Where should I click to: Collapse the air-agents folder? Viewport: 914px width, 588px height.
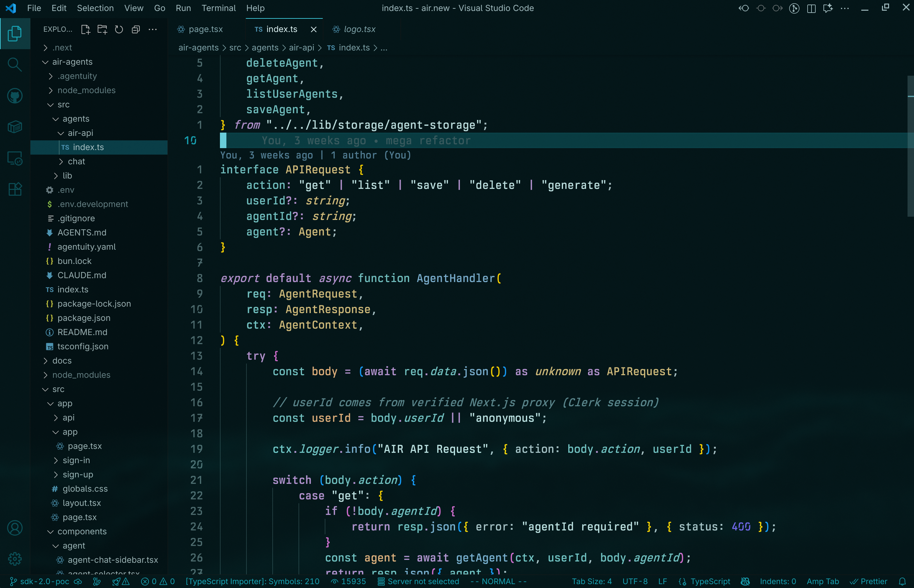click(x=72, y=62)
